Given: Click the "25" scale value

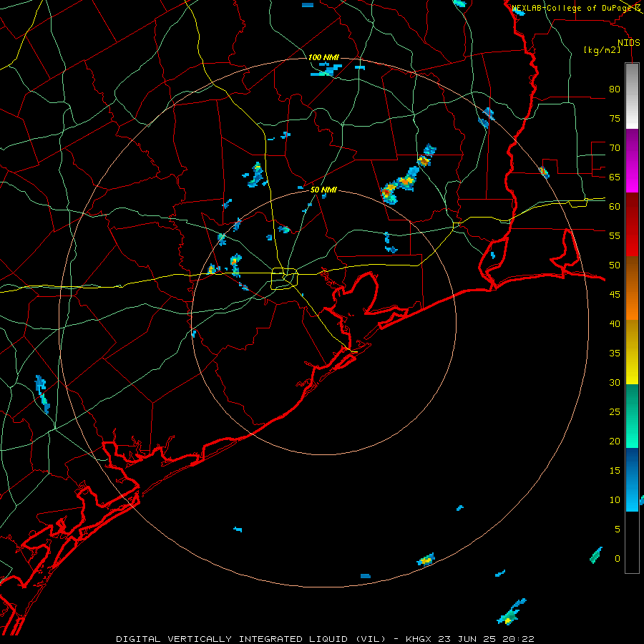Looking at the screenshot, I should (x=615, y=411).
